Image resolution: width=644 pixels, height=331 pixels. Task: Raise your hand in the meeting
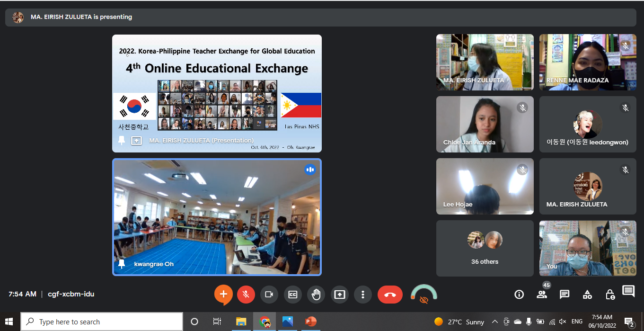pyautogui.click(x=316, y=295)
